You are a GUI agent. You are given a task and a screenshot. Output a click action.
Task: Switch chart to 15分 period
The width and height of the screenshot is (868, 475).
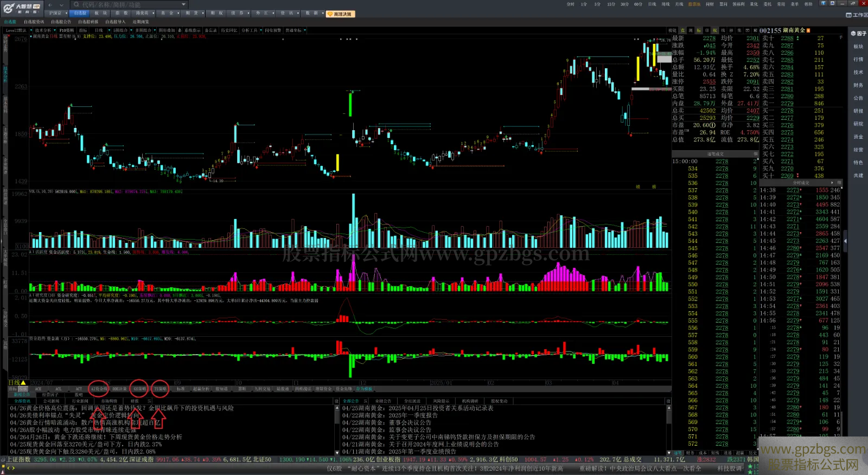click(x=611, y=4)
